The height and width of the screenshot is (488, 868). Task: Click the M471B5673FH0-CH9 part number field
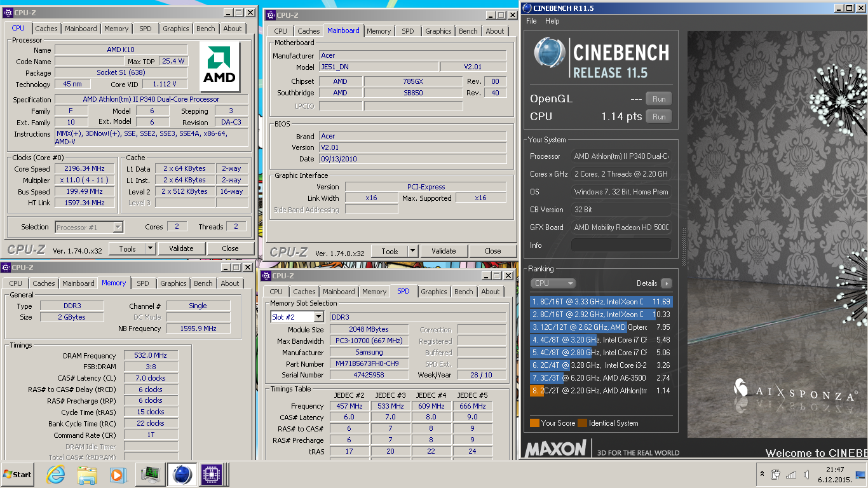pos(369,364)
